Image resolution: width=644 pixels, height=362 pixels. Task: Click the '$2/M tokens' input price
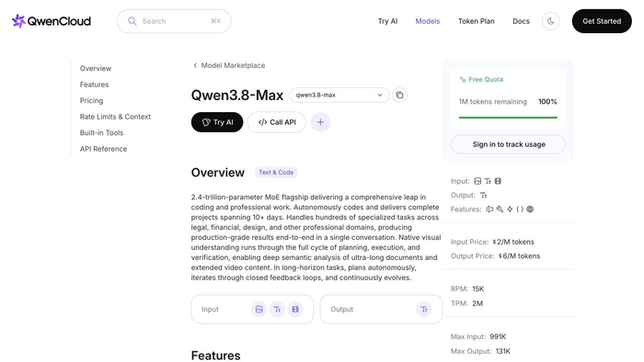513,242
